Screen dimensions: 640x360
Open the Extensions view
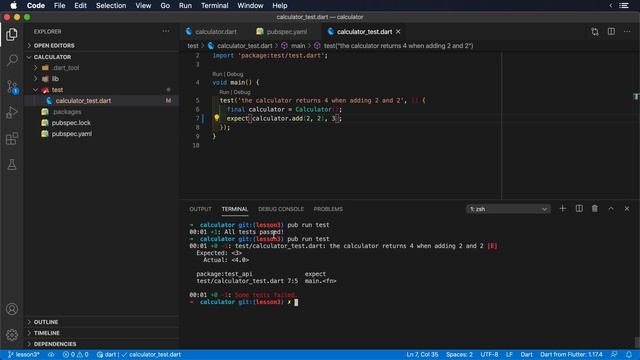point(12,138)
